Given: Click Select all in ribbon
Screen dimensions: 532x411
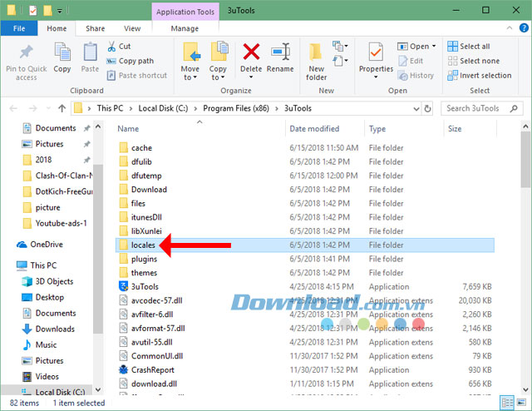Looking at the screenshot, I should (469, 47).
